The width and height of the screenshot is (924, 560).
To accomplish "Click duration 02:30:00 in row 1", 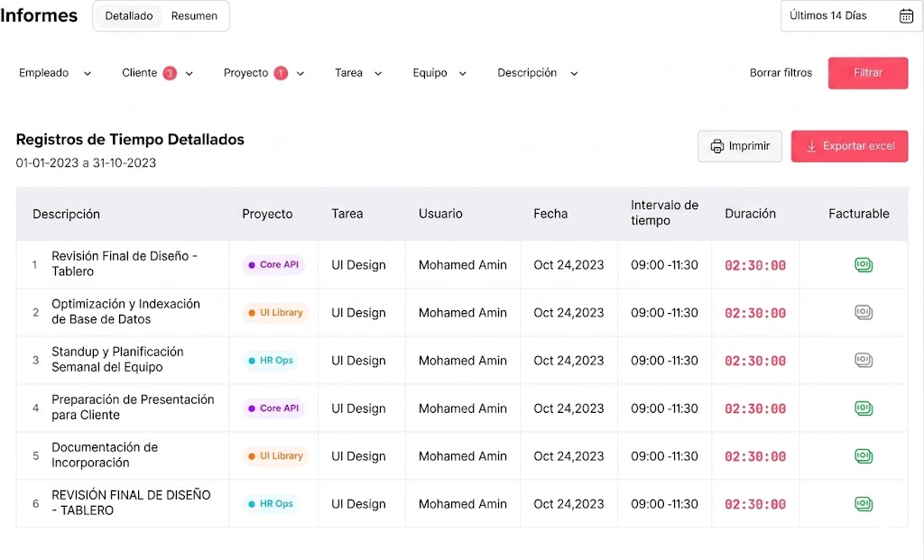I will point(755,266).
